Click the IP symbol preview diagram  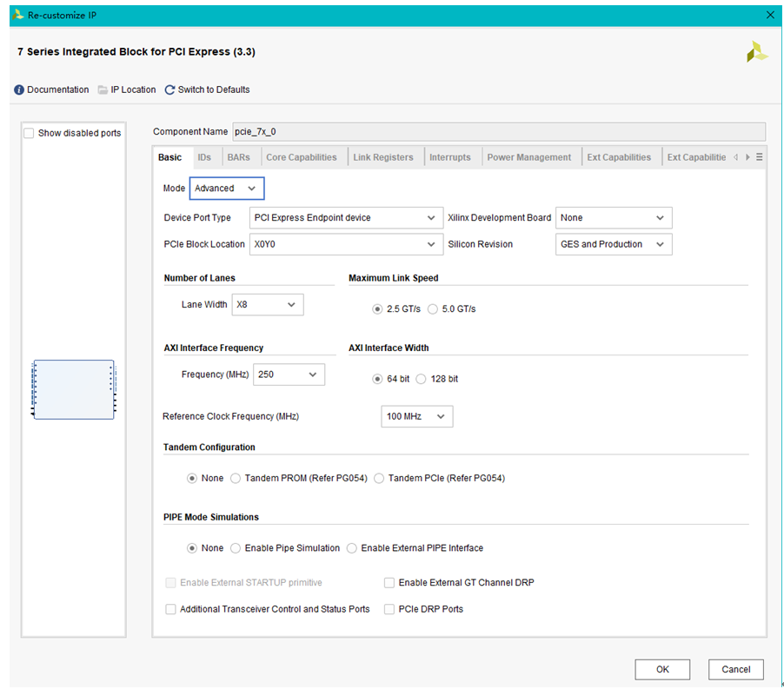tap(73, 389)
